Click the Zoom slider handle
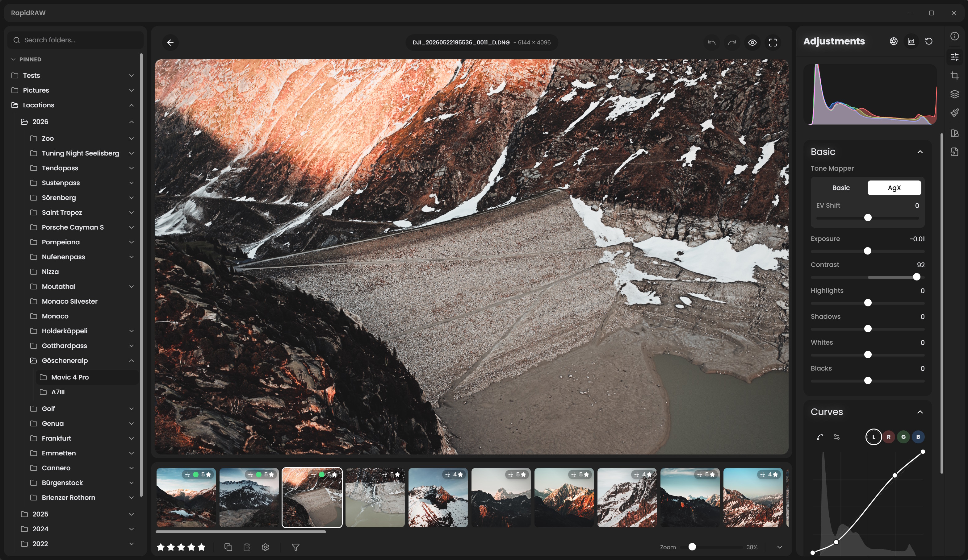Image resolution: width=968 pixels, height=560 pixels. [692, 547]
